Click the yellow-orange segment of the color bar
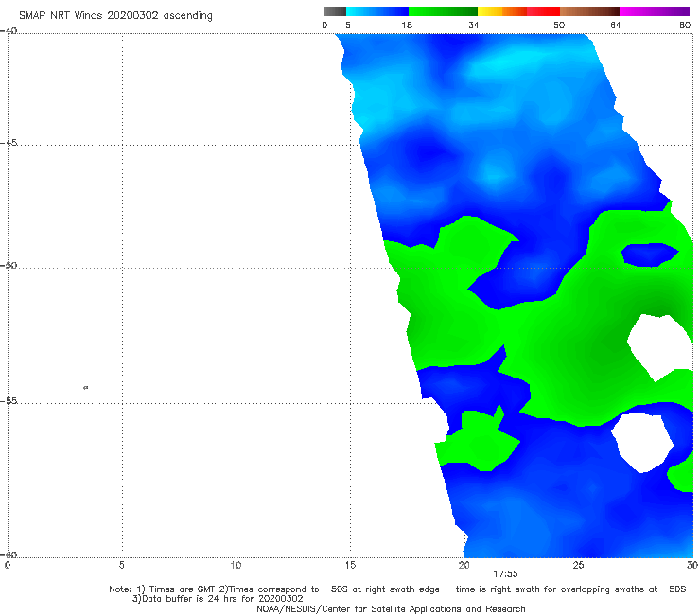The height and width of the screenshot is (615, 700). [x=502, y=11]
